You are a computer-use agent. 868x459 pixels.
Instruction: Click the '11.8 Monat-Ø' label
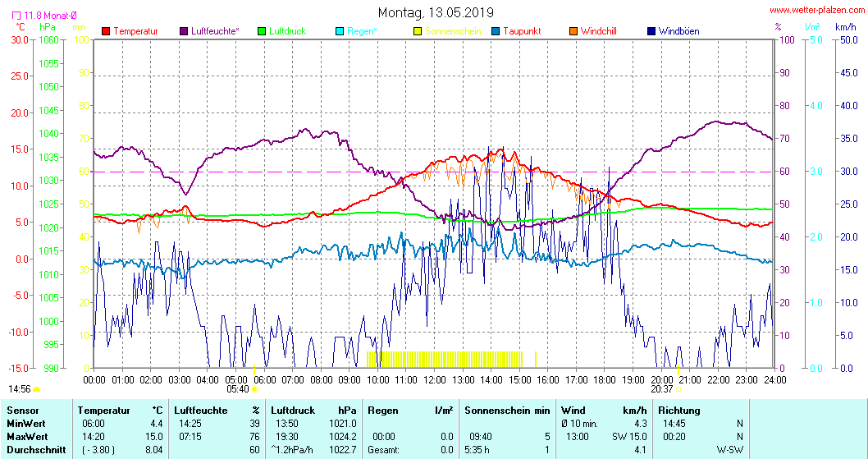click(x=49, y=16)
